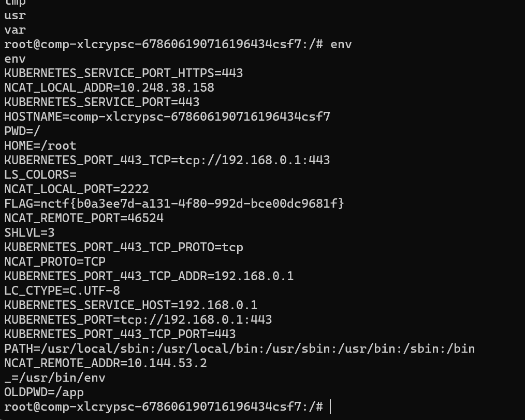Click the KUBERNETES_SERVICE_HOST=192.168.0.1 line
Image resolution: width=525 pixels, height=420 pixels.
click(130, 305)
